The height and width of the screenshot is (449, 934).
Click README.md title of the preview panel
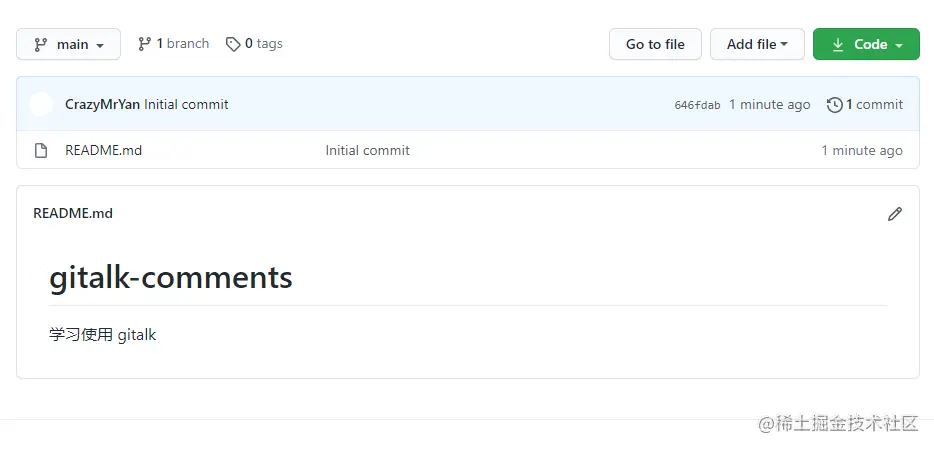(x=73, y=213)
